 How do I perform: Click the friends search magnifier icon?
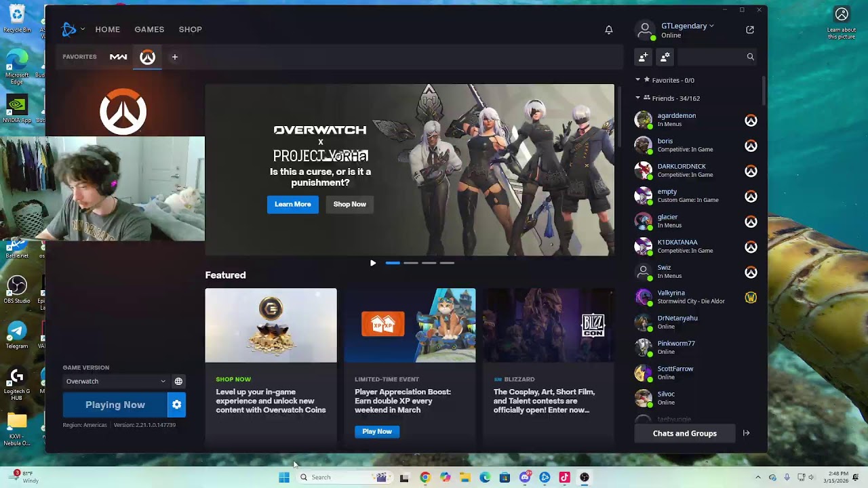(x=751, y=57)
